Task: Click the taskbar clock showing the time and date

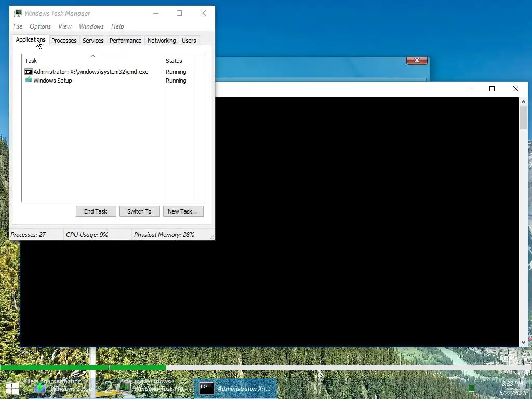Action: (x=513, y=389)
